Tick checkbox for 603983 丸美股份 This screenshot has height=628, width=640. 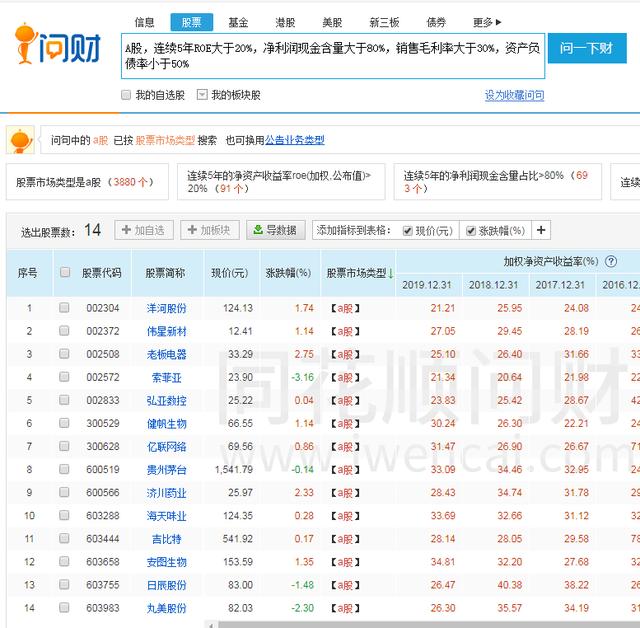point(64,608)
